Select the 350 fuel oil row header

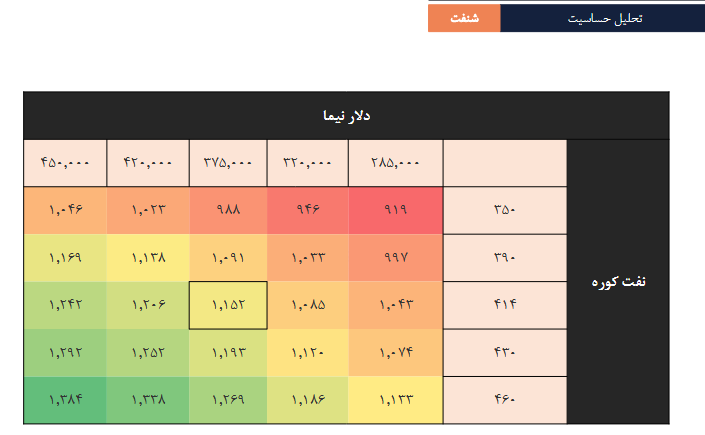tap(504, 210)
